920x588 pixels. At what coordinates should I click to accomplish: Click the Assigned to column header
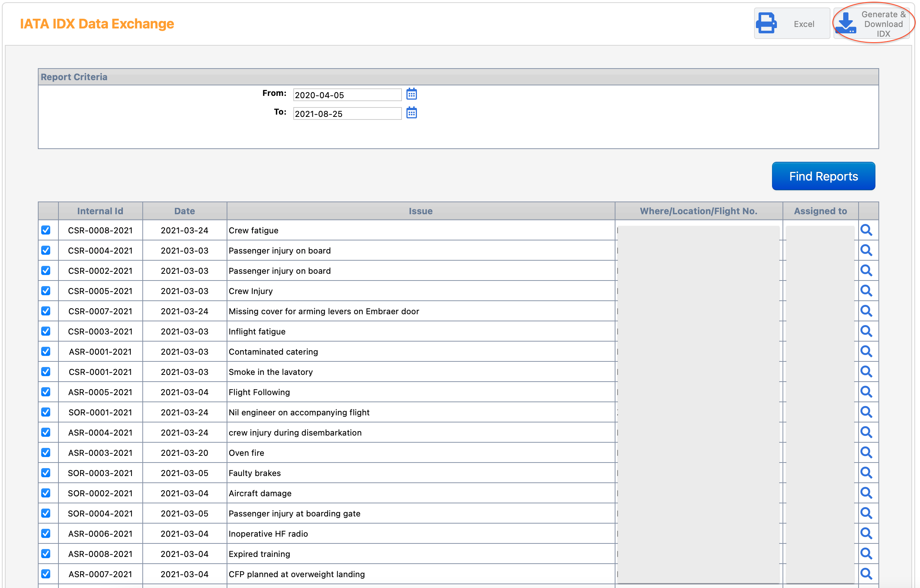(820, 211)
